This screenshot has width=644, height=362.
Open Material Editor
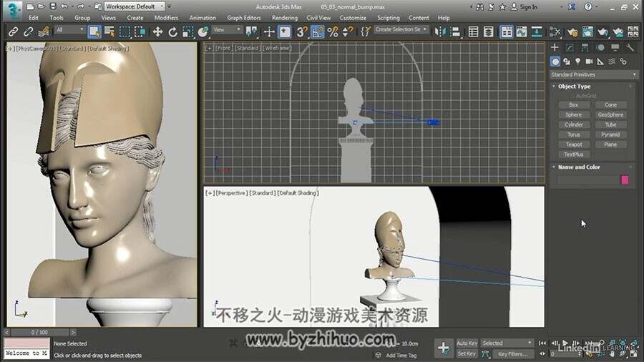click(555, 31)
